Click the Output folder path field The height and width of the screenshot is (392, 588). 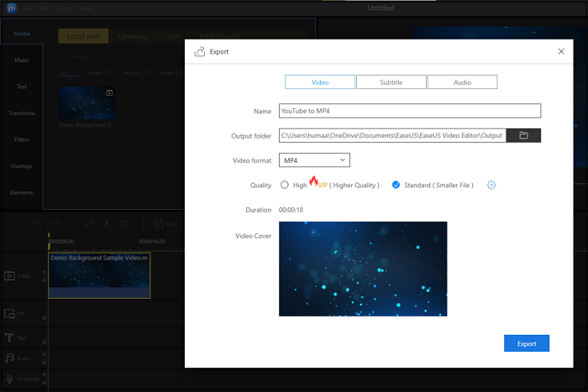click(x=391, y=135)
